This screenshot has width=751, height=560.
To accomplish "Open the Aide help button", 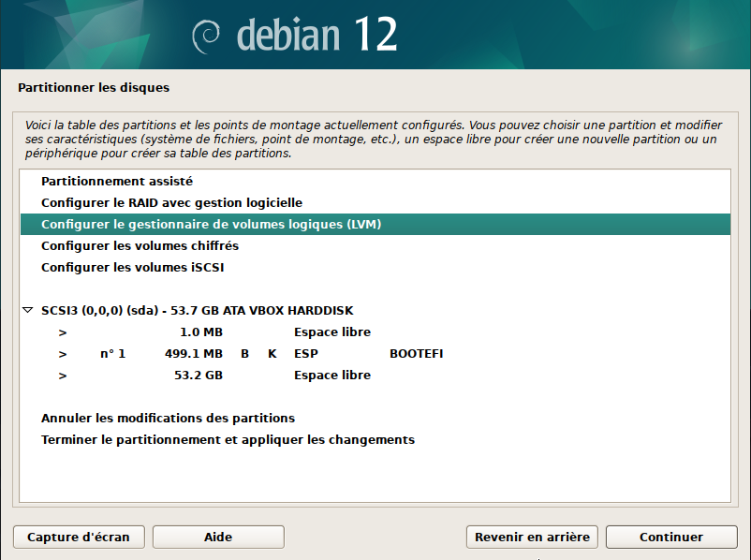I will pyautogui.click(x=218, y=537).
